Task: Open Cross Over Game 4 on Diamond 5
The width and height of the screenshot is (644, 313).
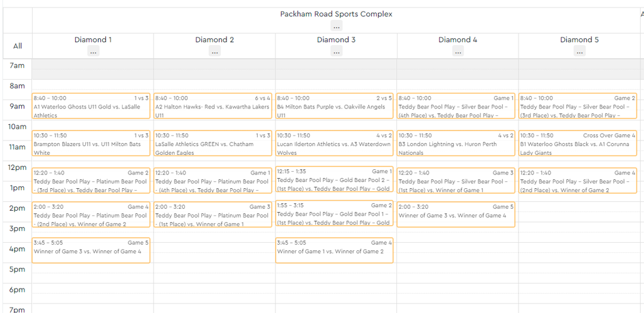Action: (578, 144)
